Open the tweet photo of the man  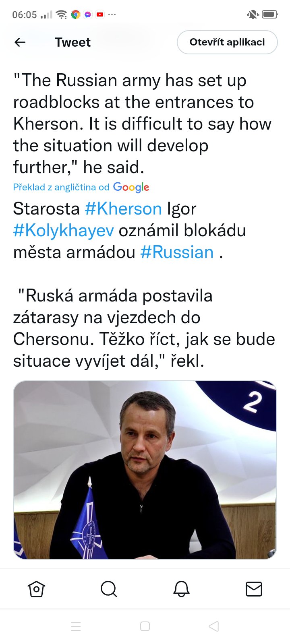145,470
